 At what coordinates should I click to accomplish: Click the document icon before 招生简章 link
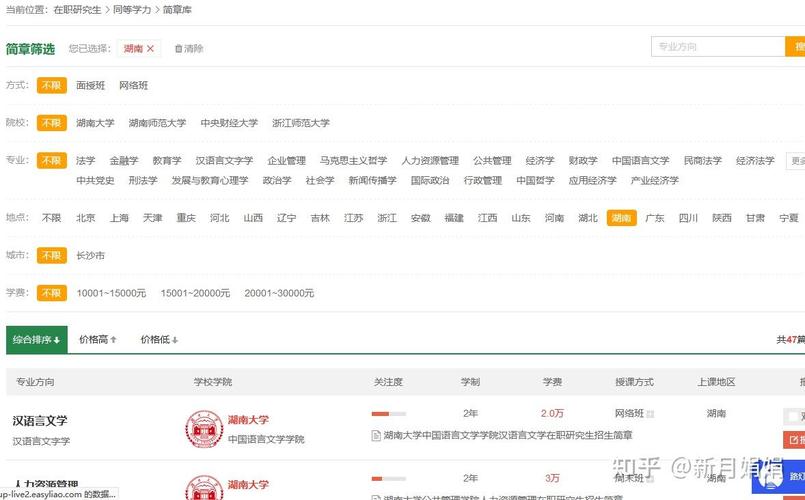[x=376, y=436]
